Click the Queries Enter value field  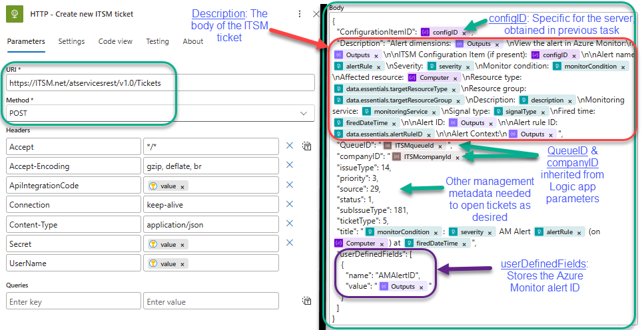click(211, 301)
